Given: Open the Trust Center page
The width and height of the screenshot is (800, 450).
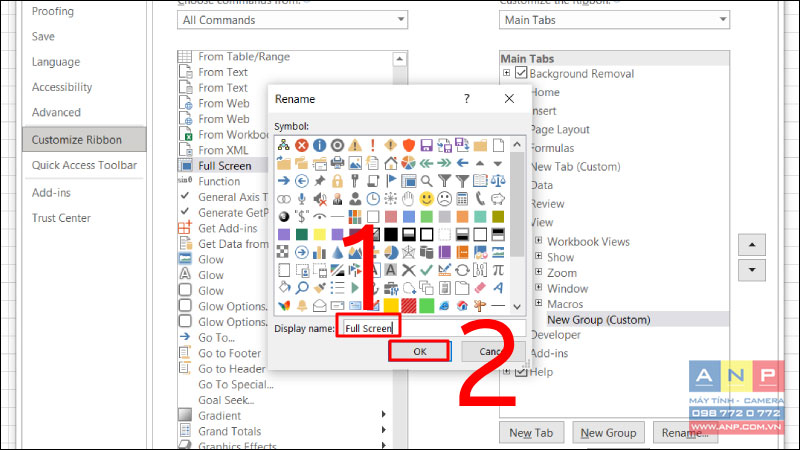Looking at the screenshot, I should click(61, 218).
